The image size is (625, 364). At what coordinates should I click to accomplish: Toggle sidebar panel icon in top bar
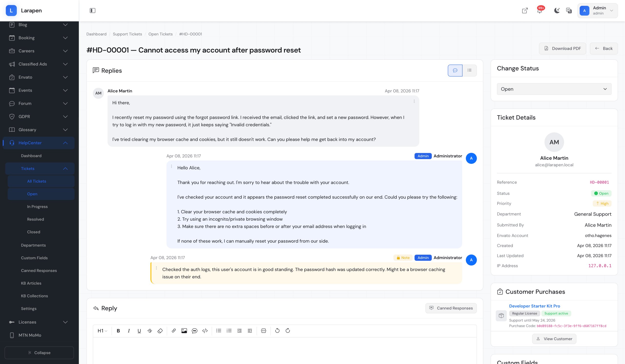pyautogui.click(x=93, y=11)
